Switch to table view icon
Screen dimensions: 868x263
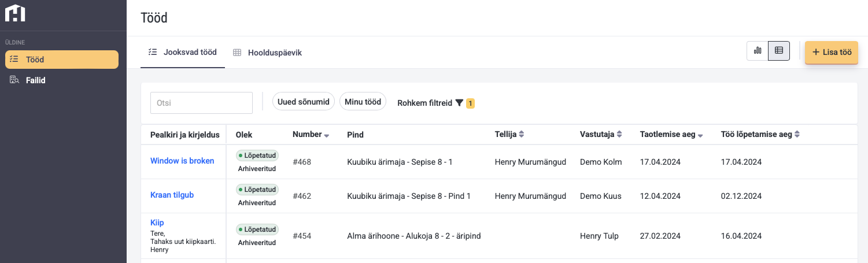(779, 51)
